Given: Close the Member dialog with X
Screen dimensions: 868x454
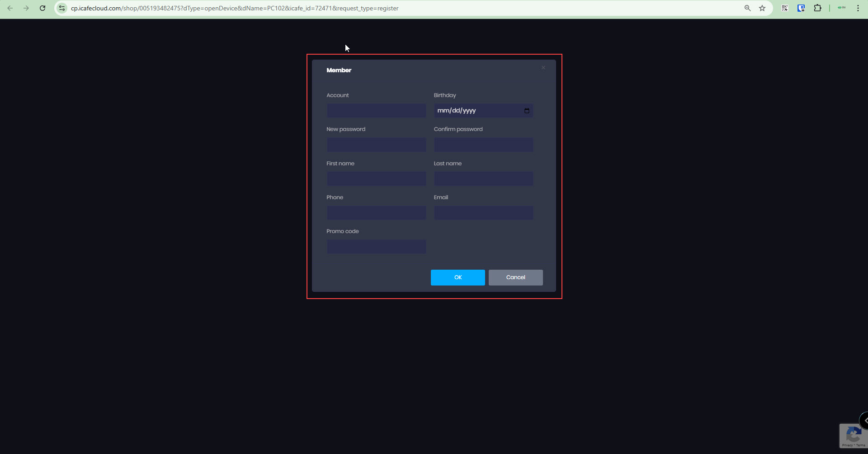Looking at the screenshot, I should [543, 68].
